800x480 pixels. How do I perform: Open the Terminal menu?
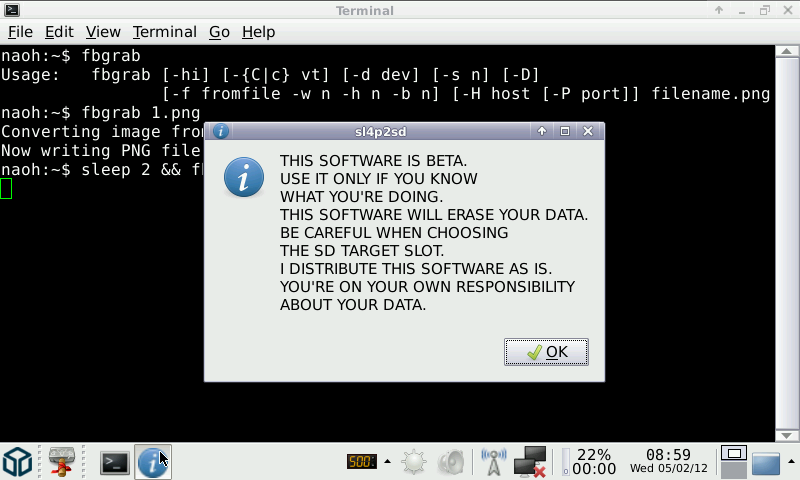(164, 32)
